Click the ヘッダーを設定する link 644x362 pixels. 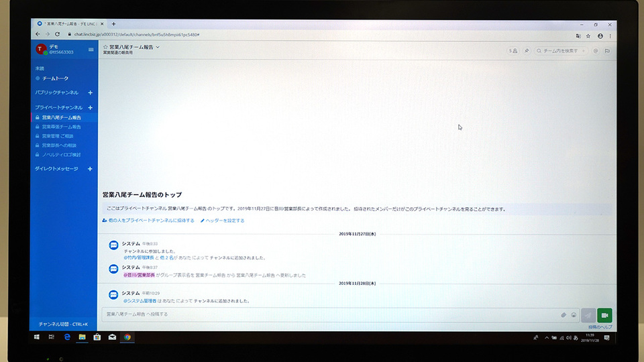coord(222,221)
